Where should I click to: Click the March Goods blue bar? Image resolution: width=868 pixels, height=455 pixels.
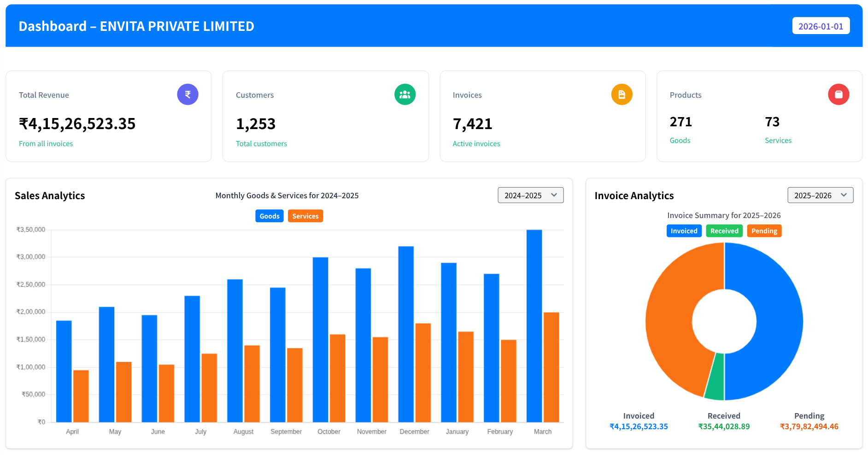point(534,326)
